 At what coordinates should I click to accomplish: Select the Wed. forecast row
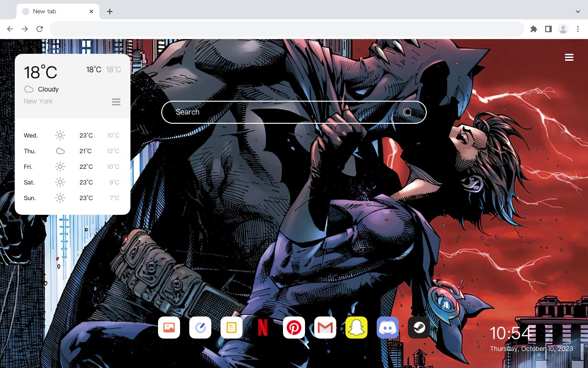[x=73, y=135]
